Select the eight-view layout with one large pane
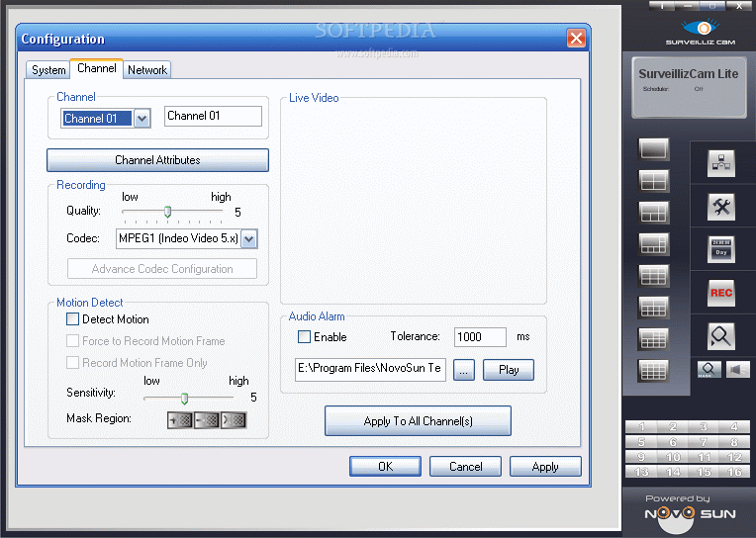756x538 pixels. [654, 244]
